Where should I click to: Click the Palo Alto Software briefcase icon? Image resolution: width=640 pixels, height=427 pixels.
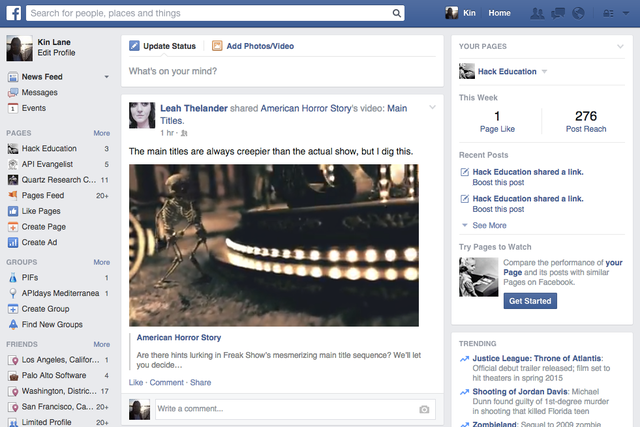(13, 376)
